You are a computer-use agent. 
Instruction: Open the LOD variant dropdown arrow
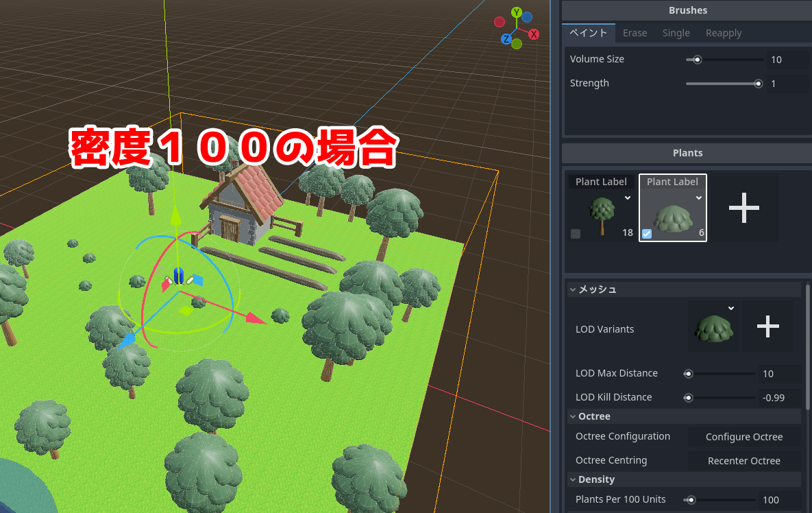[x=730, y=308]
